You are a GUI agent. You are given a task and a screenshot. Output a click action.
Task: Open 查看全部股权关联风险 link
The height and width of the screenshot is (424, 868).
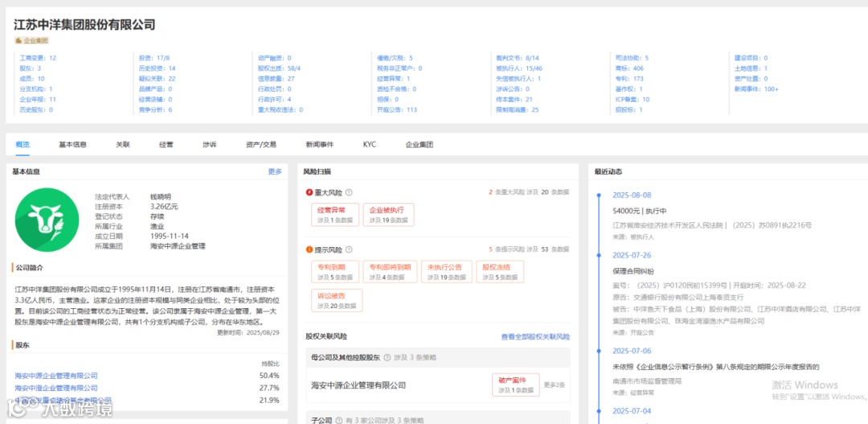pyautogui.click(x=535, y=336)
